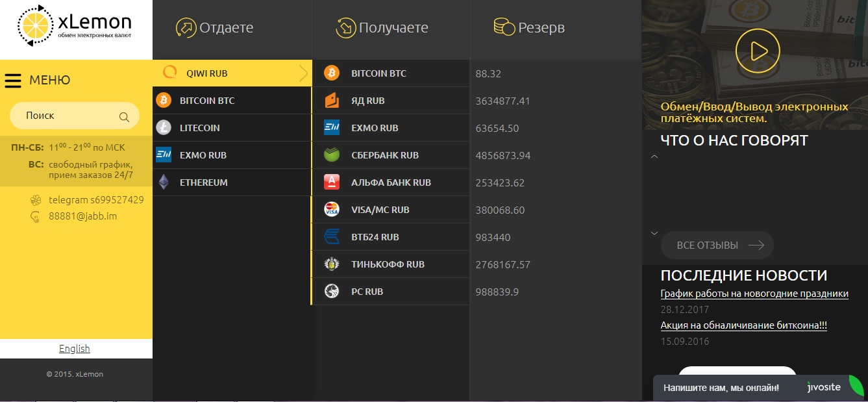Open the New Year holiday schedule news link
Image resolution: width=868 pixels, height=402 pixels.
point(754,294)
